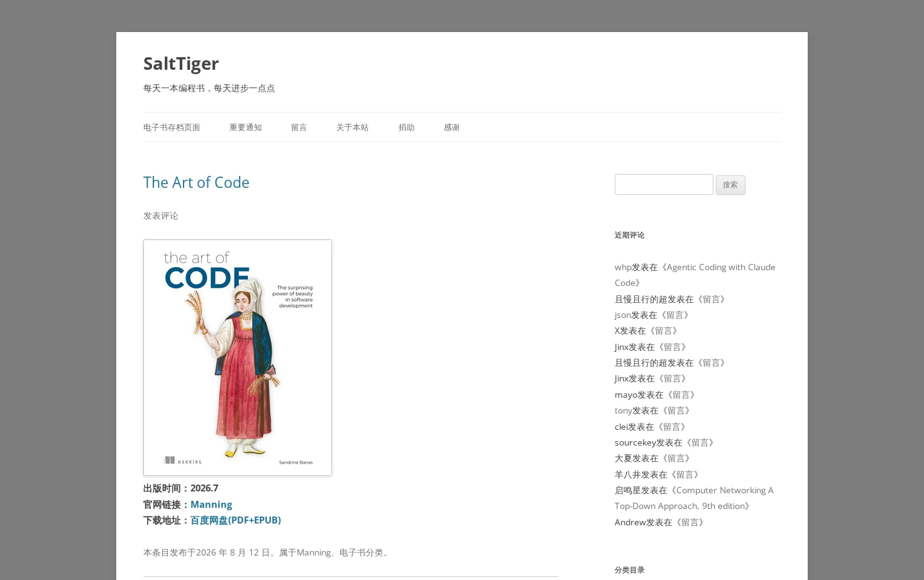The width and height of the screenshot is (924, 580).
Task: Open the 电子书存档页面 menu item
Action: (x=172, y=128)
